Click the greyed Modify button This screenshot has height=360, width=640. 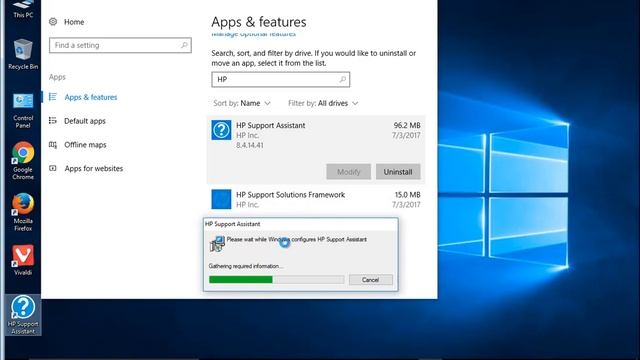click(349, 172)
